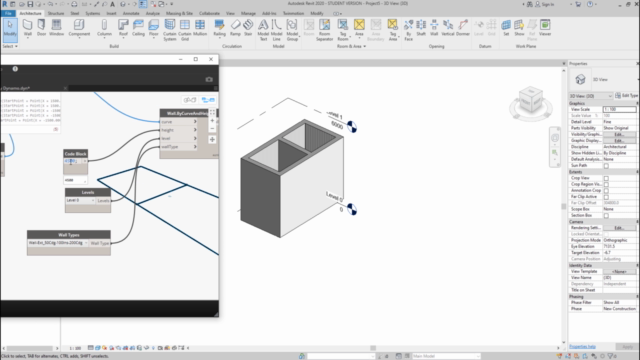
Task: Toggle Crop Region Visible checkbox
Action: (606, 184)
